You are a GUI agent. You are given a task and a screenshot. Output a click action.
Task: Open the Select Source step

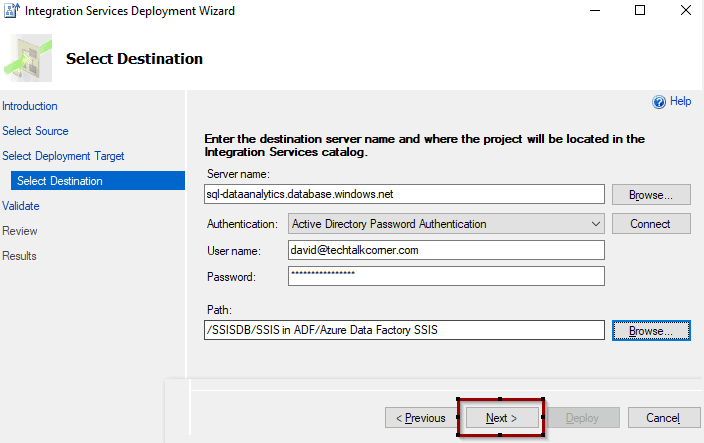point(35,131)
